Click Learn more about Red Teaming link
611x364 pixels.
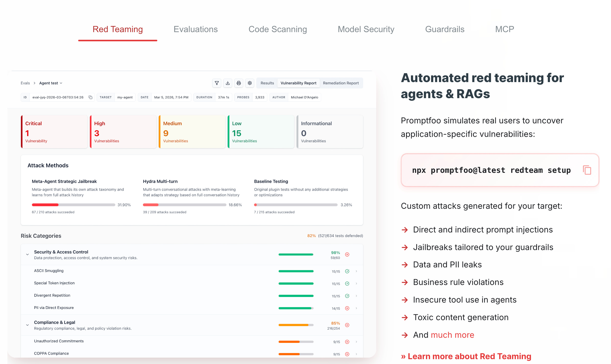pyautogui.click(x=466, y=356)
